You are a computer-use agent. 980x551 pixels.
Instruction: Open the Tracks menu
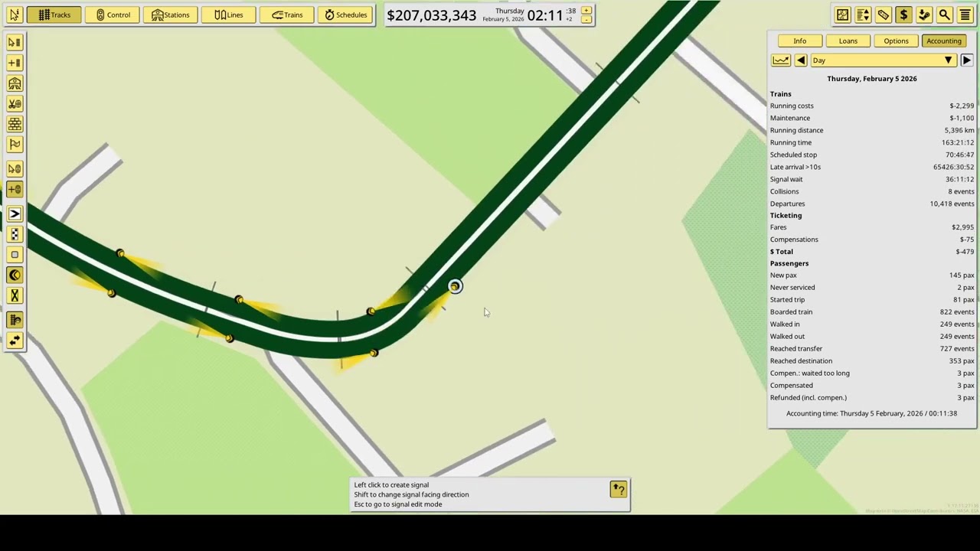tap(54, 15)
